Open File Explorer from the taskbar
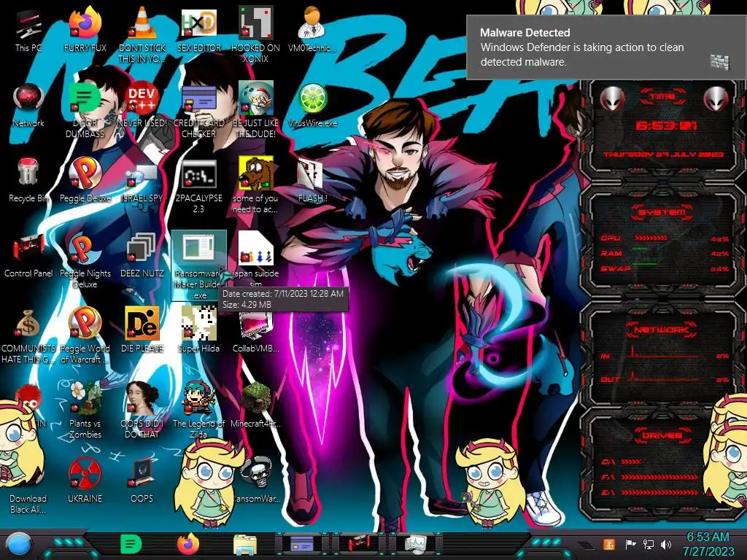The image size is (747, 560). click(245, 545)
